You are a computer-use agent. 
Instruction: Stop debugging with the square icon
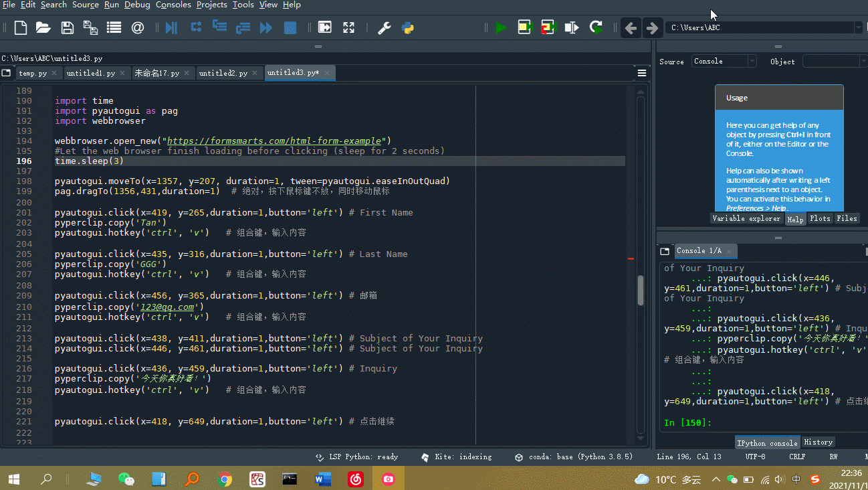(290, 27)
